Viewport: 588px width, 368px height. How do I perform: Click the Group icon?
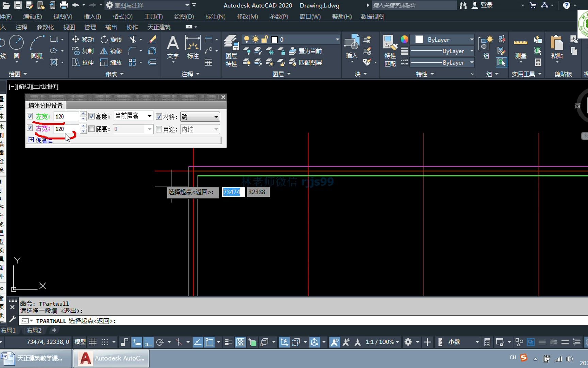486,47
